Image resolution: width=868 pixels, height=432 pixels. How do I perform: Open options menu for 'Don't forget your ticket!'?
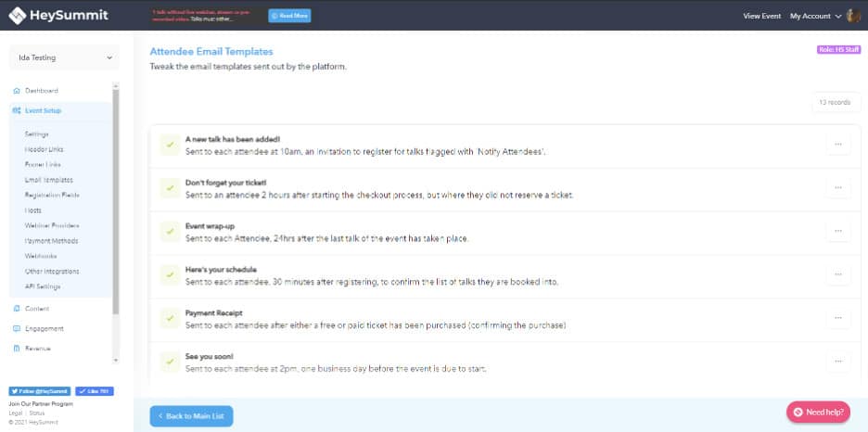pos(837,187)
